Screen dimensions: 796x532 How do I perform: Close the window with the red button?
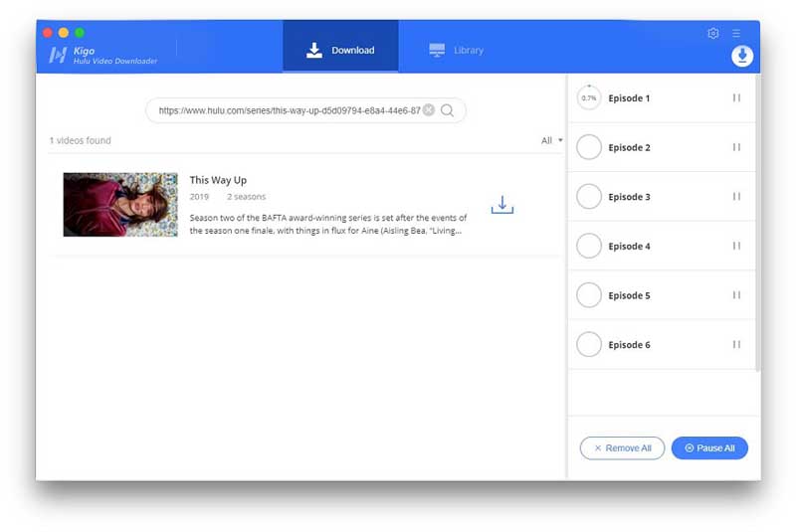(48, 33)
